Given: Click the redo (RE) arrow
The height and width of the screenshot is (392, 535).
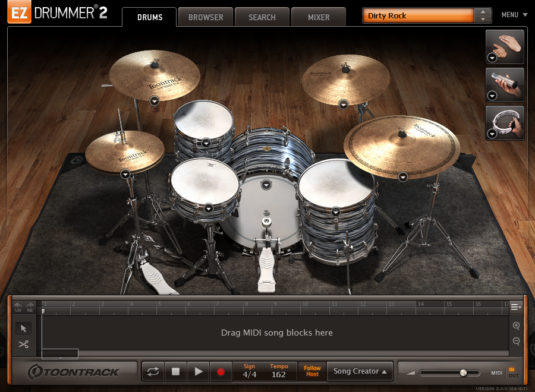Looking at the screenshot, I should 30,307.
